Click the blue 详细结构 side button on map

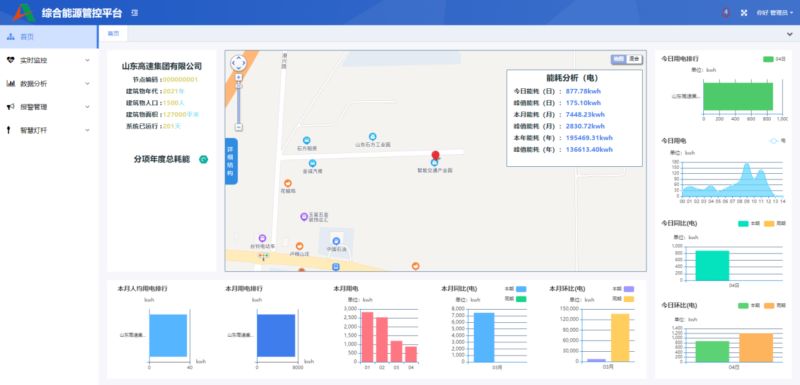point(231,161)
